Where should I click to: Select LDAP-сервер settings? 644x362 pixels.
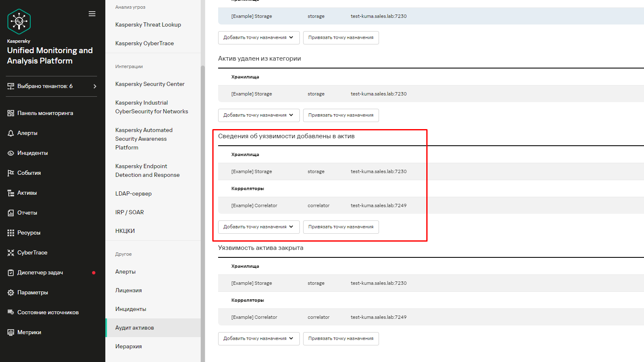pyautogui.click(x=134, y=193)
